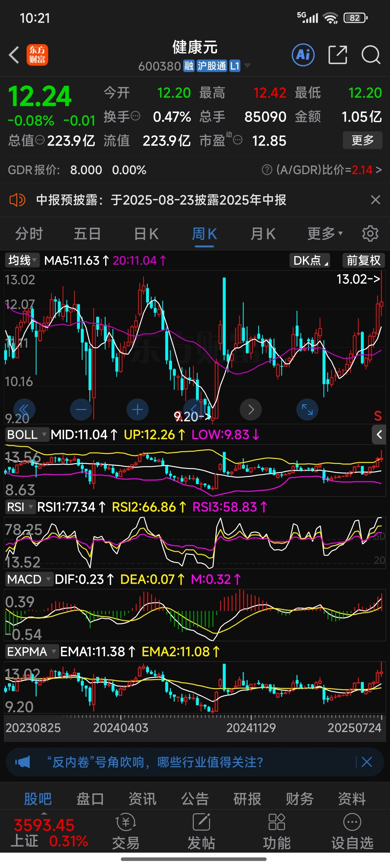This screenshot has width=390, height=868.
Task: Tap the 融 margin badge
Action: [x=189, y=66]
